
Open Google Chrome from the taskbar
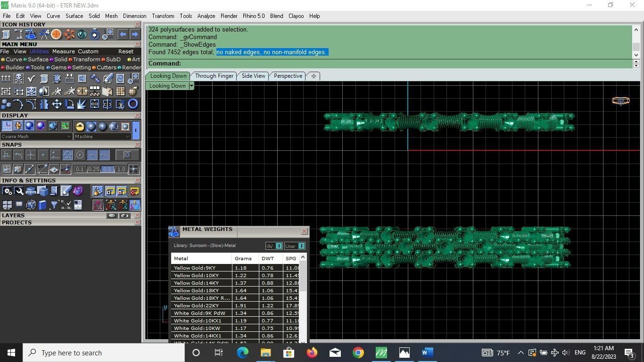(358, 353)
